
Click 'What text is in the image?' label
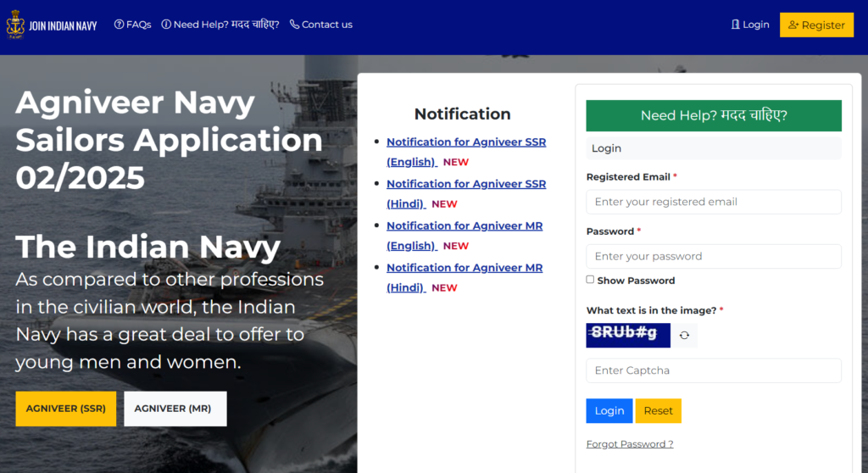[x=654, y=311]
